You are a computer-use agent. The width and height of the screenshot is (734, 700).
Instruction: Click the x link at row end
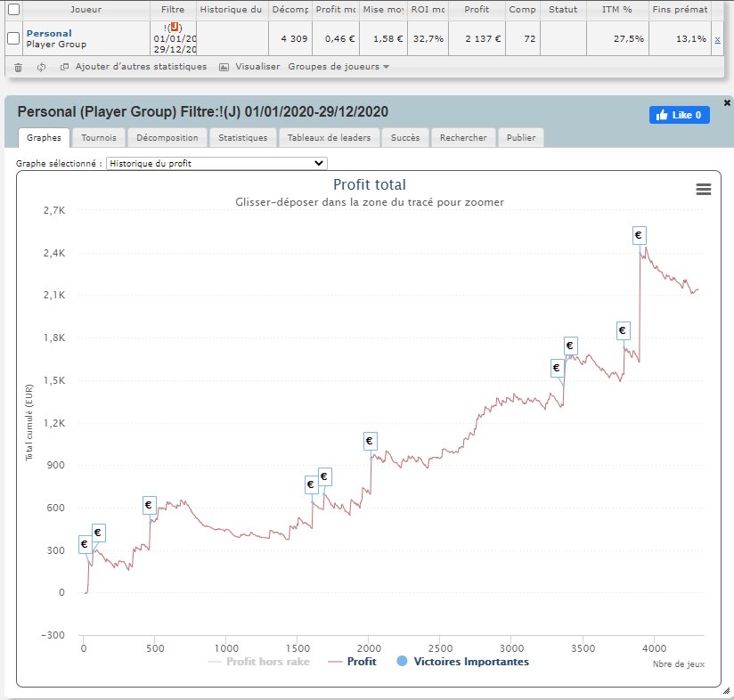(x=717, y=40)
